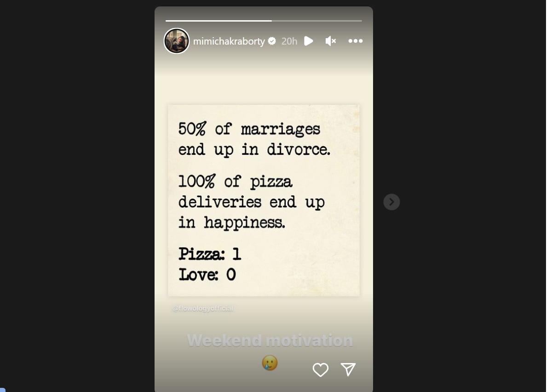The image size is (552, 392).
Task: Open mimichakraborty's profile picture
Action: point(177,41)
